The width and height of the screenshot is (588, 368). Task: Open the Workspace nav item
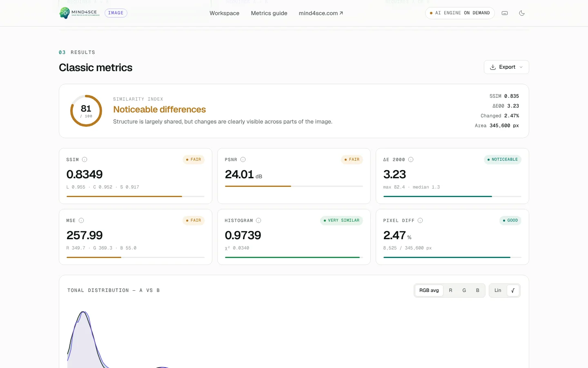(x=225, y=13)
